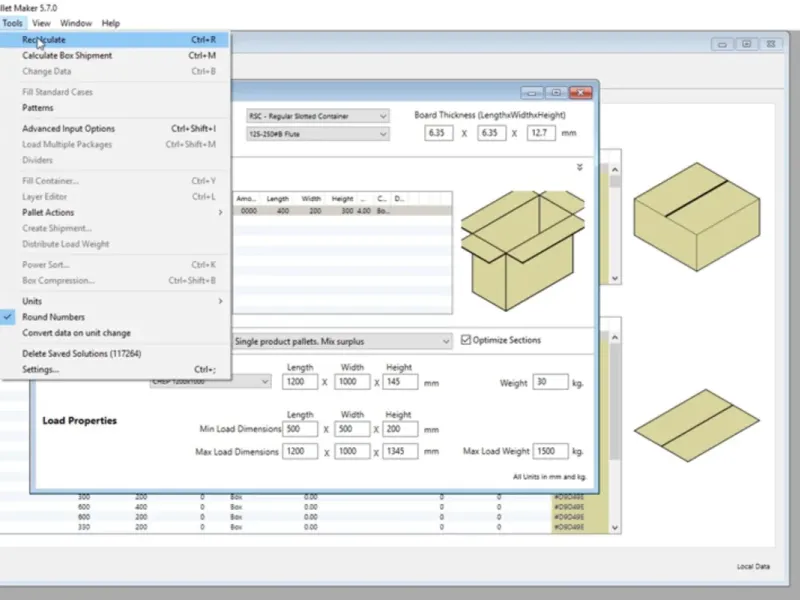Click board thickness height field 12.7

pos(541,133)
